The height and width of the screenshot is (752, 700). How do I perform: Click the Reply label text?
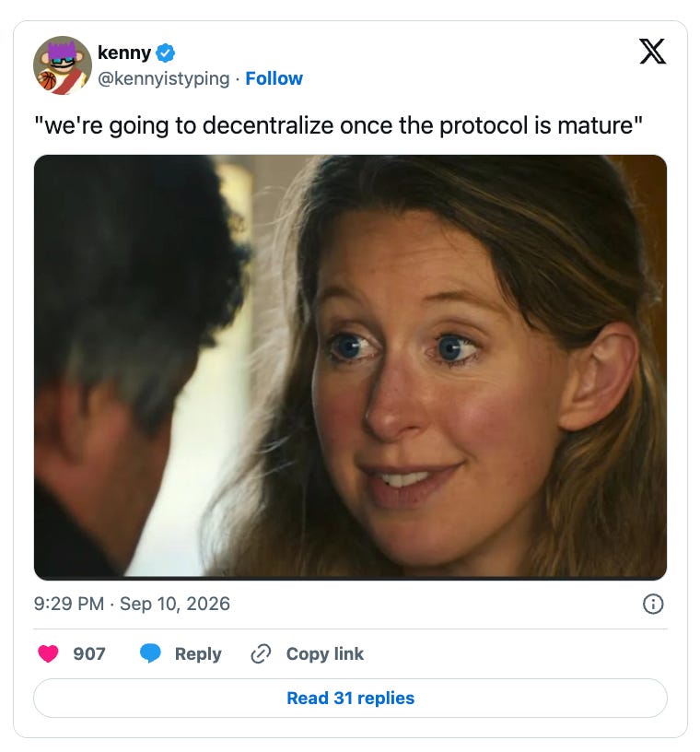click(198, 653)
